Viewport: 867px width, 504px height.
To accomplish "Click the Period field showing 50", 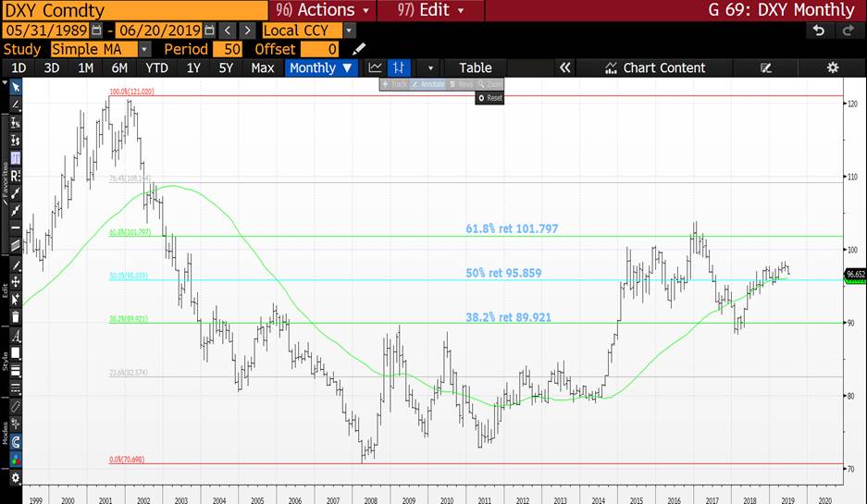I will pyautogui.click(x=228, y=49).
